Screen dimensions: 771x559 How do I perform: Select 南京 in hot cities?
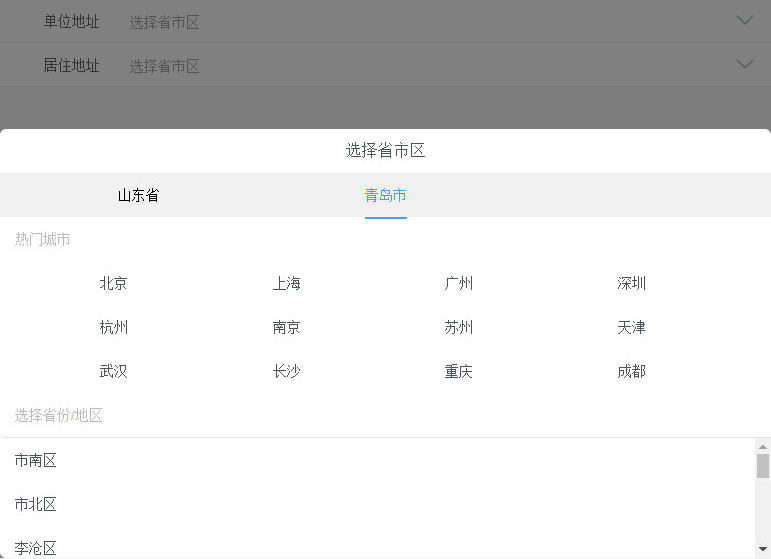[286, 327]
